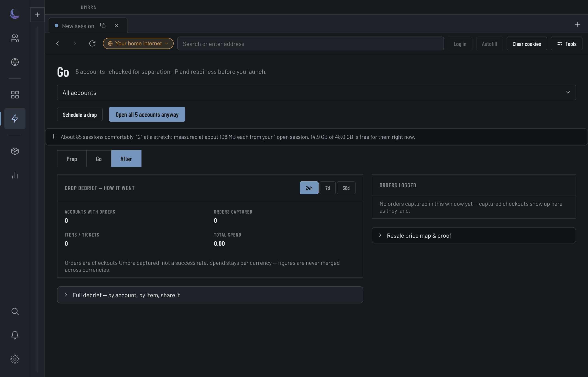Open notifications bell icon

pos(15,335)
